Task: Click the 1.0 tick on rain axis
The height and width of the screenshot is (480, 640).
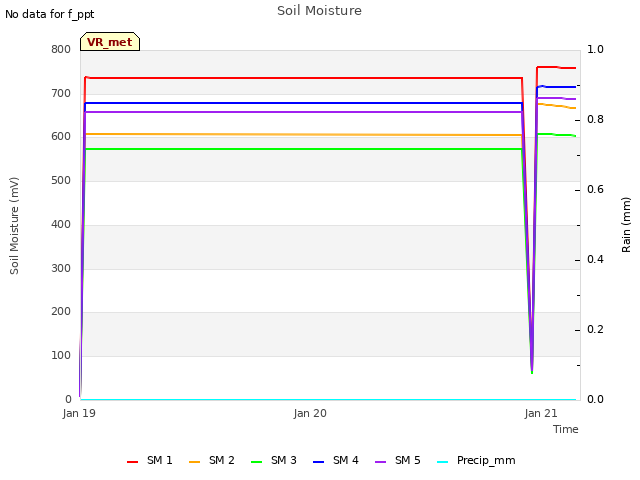Action: [x=595, y=50]
